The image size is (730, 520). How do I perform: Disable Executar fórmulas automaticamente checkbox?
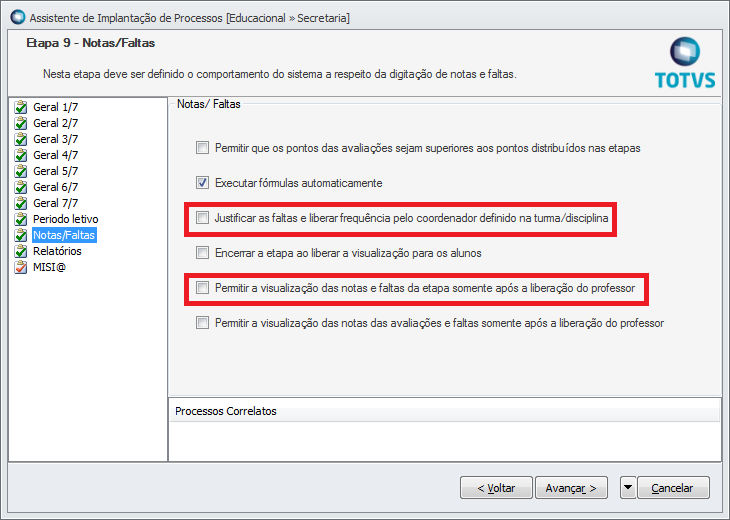(x=202, y=182)
